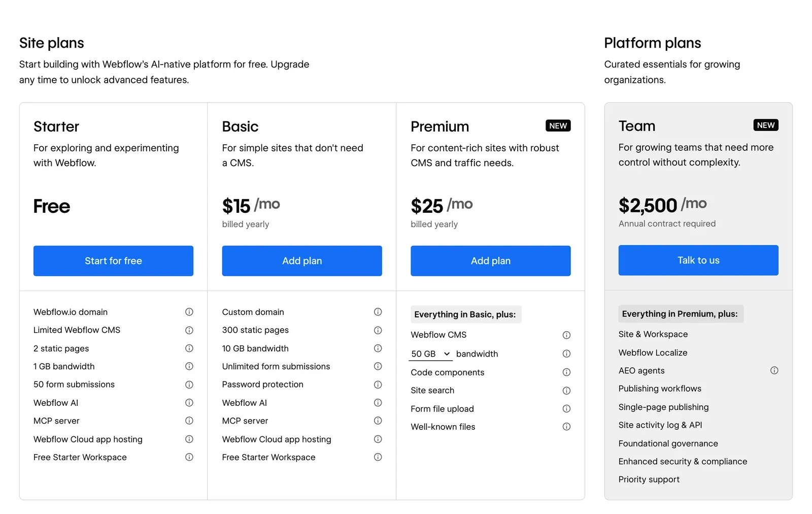Click Add plan under Premium

pyautogui.click(x=491, y=261)
